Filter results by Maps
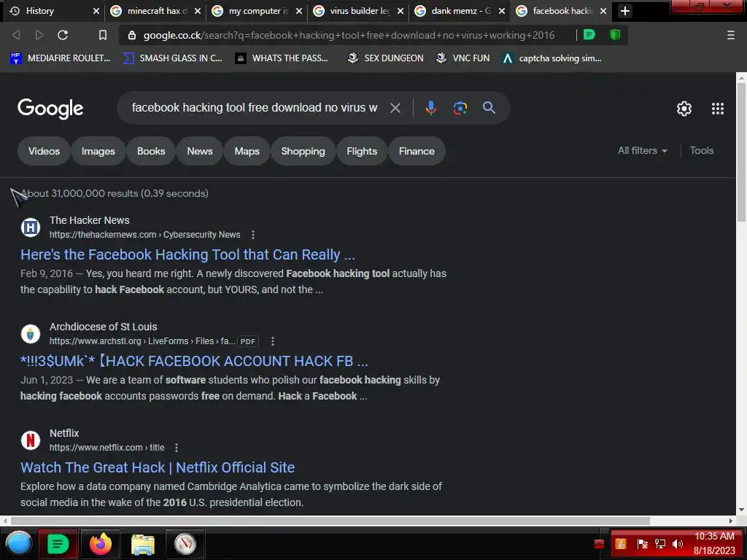This screenshot has width=747, height=560. click(247, 151)
